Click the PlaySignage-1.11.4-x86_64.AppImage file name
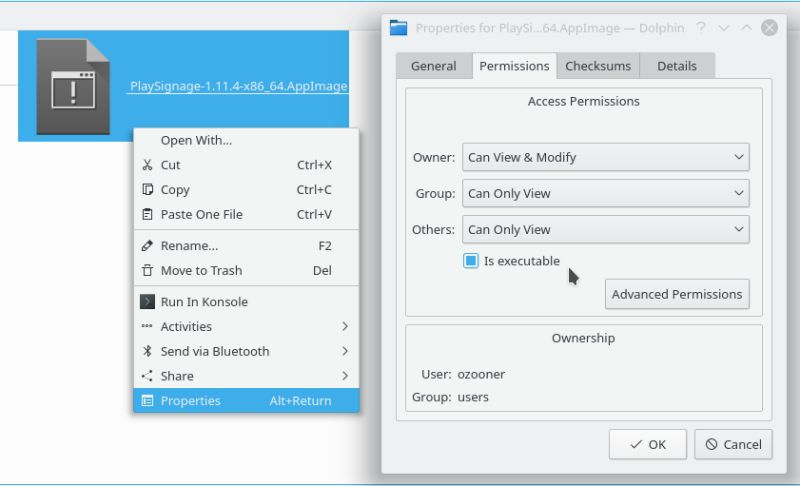800x486 pixels. point(238,86)
